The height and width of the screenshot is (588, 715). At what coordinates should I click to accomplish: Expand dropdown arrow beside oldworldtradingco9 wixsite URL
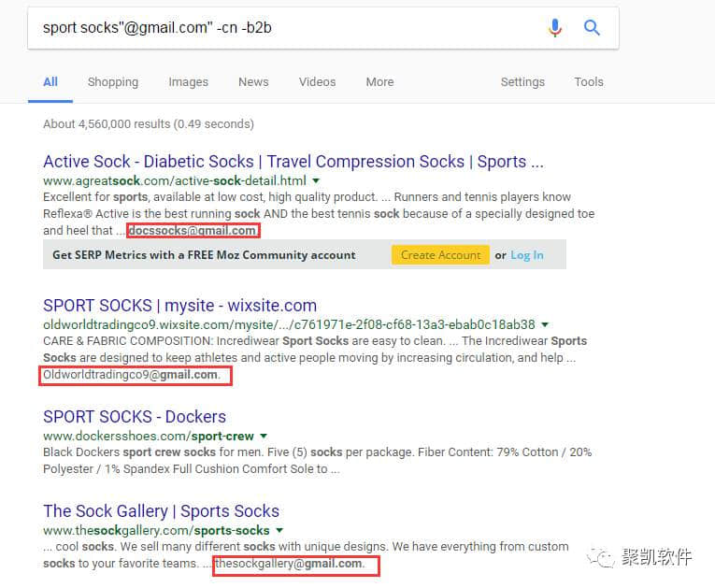coord(545,325)
